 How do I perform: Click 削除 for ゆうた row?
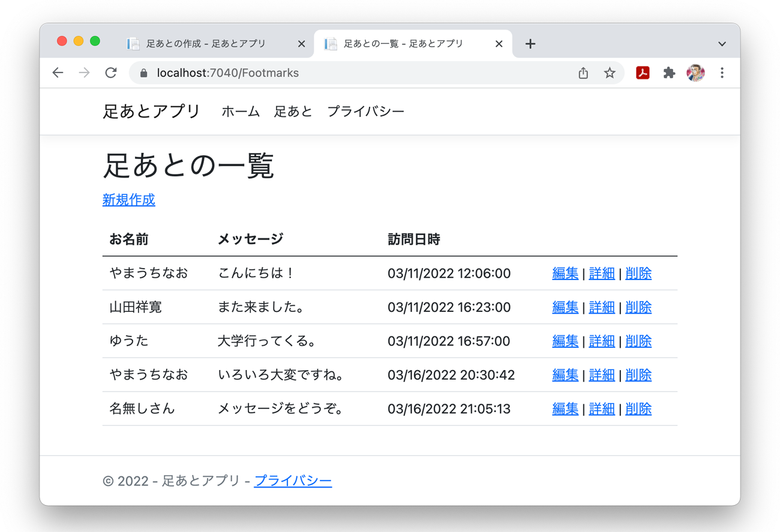[638, 341]
